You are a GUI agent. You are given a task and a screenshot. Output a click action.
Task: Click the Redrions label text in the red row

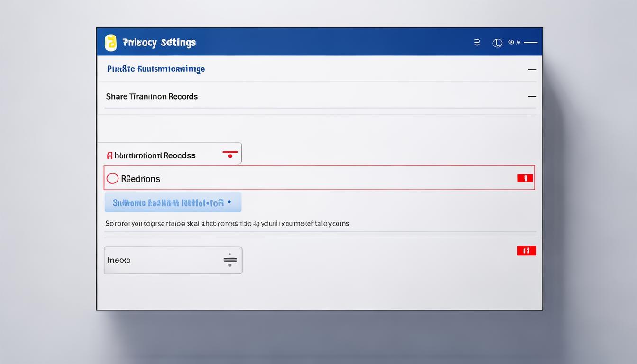click(141, 179)
